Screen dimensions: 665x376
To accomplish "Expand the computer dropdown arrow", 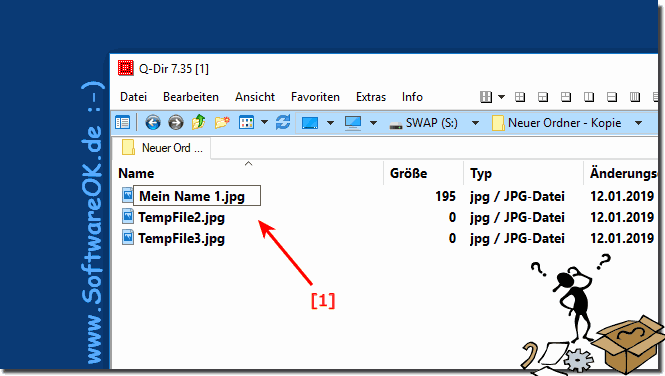I will pyautogui.click(x=373, y=123).
